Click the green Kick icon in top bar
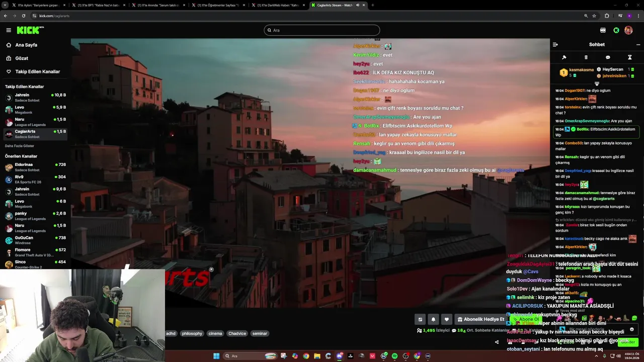644x362 pixels. coord(616,30)
